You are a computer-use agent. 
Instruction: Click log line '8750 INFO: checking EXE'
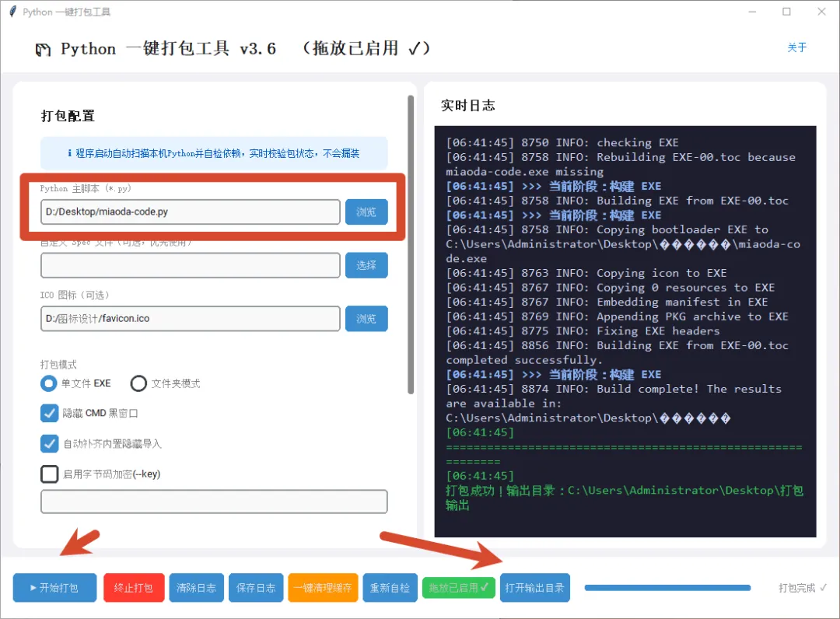point(562,143)
